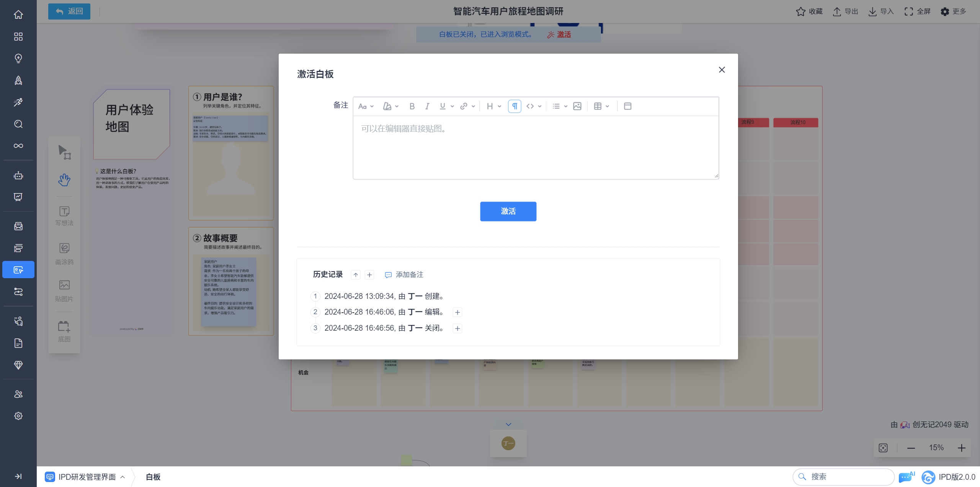Open the 更多 menu

pos(953,11)
